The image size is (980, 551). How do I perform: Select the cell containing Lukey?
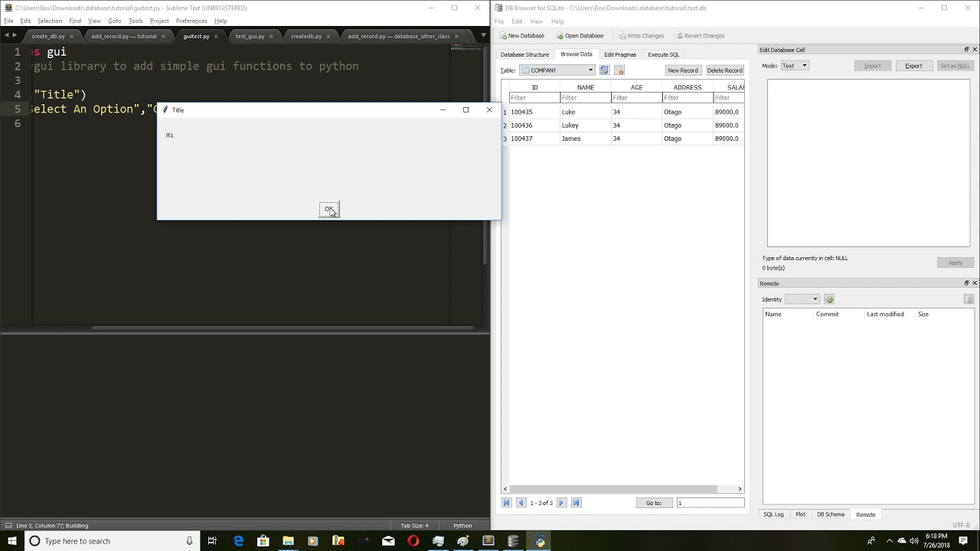click(586, 126)
